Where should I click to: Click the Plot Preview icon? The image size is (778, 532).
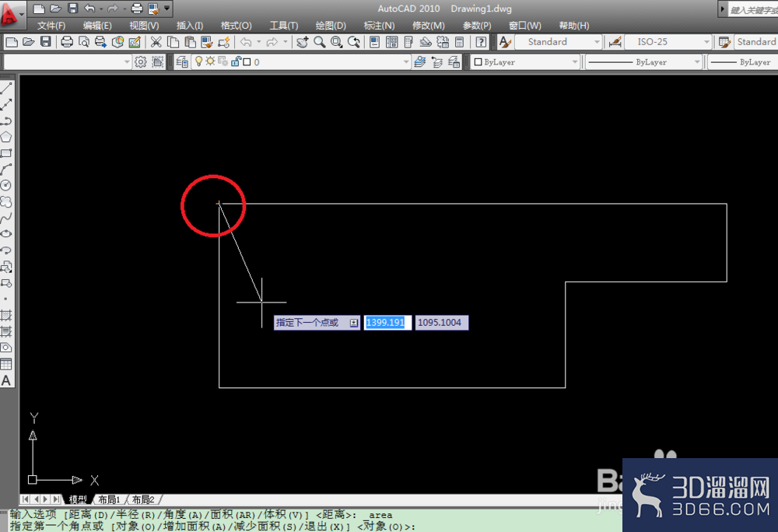pyautogui.click(x=84, y=42)
